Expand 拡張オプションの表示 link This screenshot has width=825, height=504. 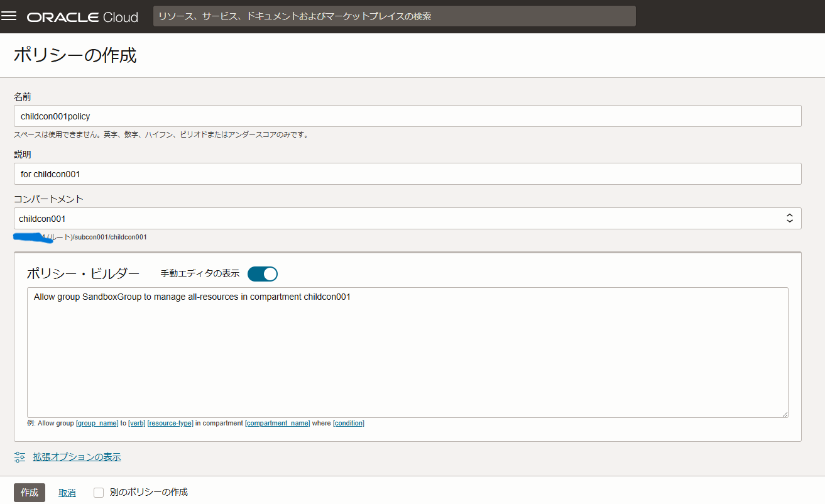coord(77,457)
